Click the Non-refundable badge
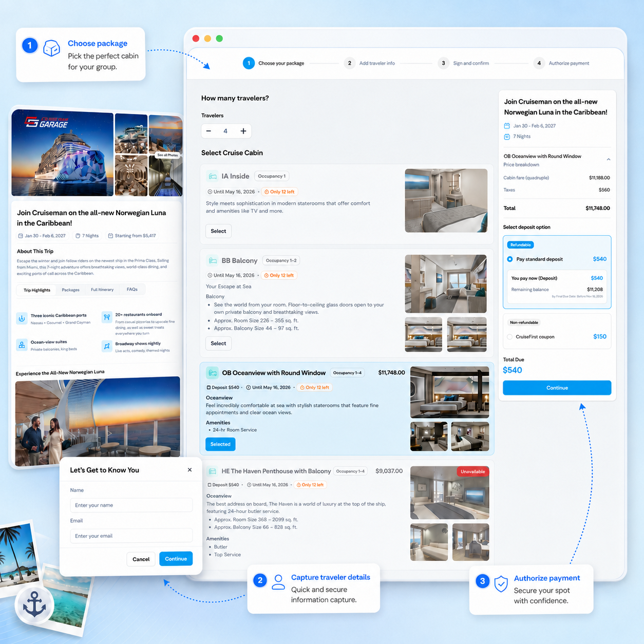This screenshot has width=644, height=644. [524, 323]
